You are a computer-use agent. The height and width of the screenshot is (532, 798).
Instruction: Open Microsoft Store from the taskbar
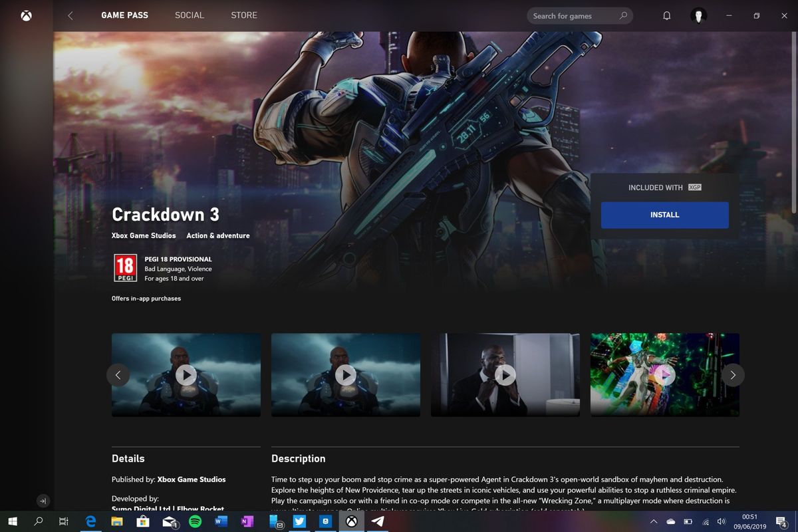(142, 522)
